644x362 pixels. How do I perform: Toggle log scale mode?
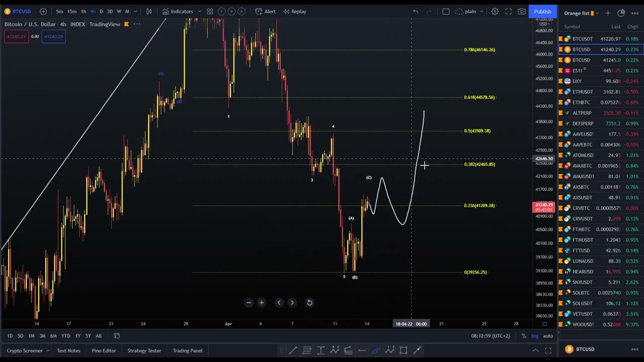[535, 336]
